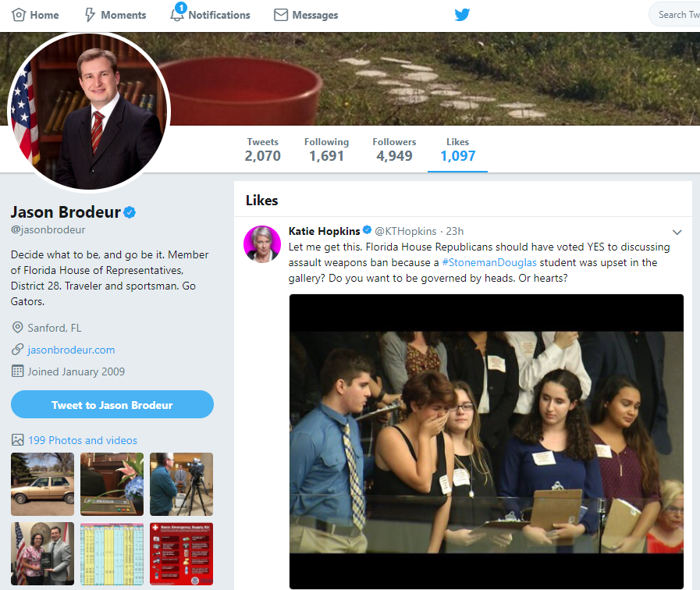Open the Following tab

tap(326, 149)
